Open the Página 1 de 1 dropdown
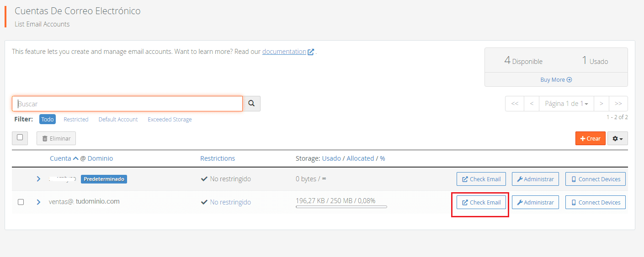The image size is (644, 257). (x=566, y=104)
